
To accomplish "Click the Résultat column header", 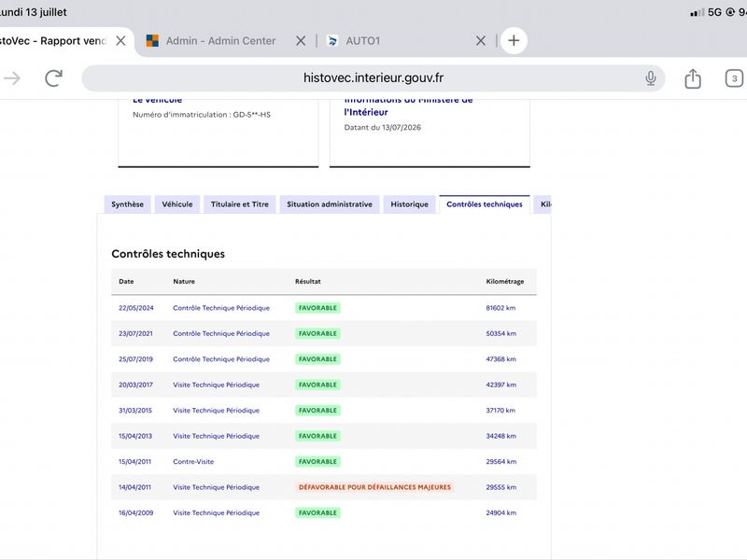I will (308, 282).
